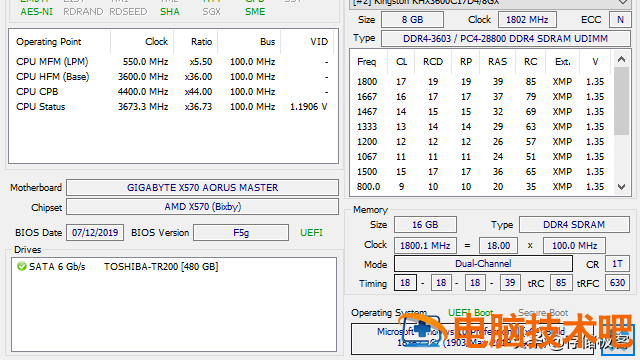Click the AMD X570 (Bixby) chipset field
The width and height of the screenshot is (640, 360).
[x=202, y=207]
